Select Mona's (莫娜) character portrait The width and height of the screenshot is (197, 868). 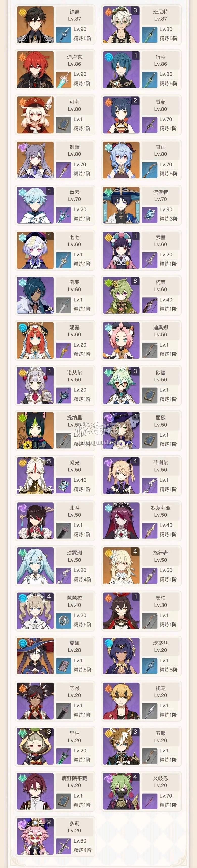35,656
